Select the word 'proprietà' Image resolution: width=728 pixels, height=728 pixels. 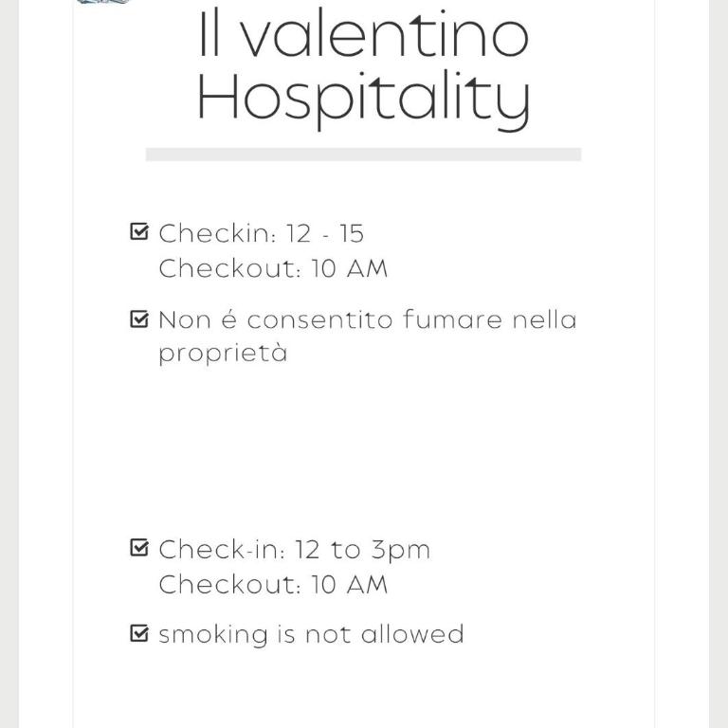click(223, 353)
